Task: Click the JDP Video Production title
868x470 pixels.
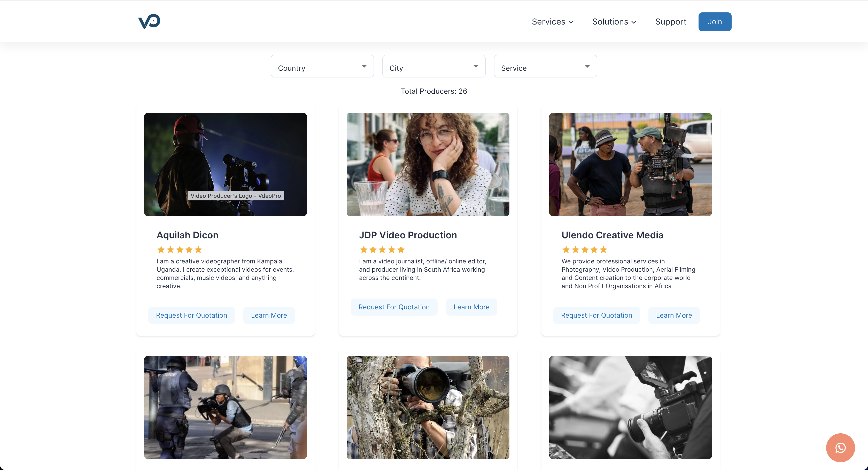Action: [x=408, y=235]
